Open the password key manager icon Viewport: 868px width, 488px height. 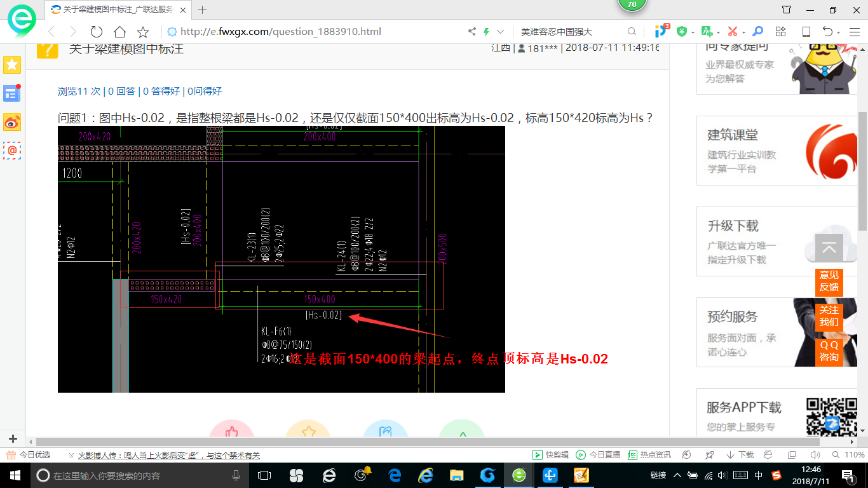pyautogui.click(x=757, y=32)
